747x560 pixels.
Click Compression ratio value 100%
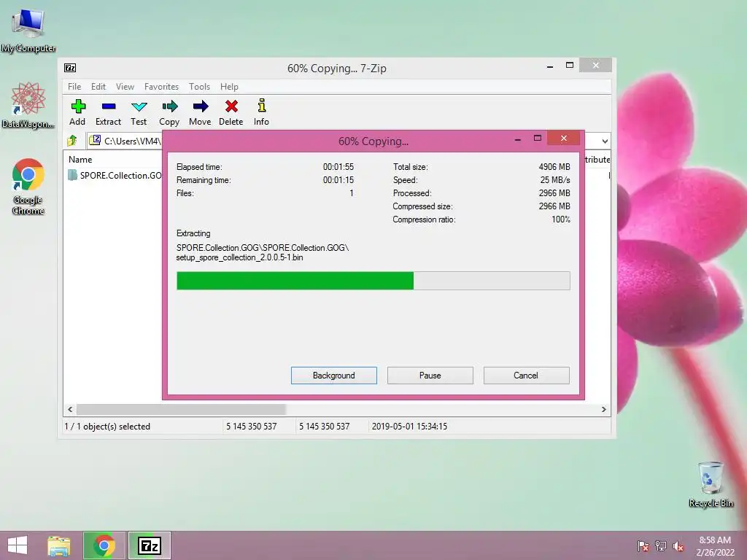tap(561, 219)
